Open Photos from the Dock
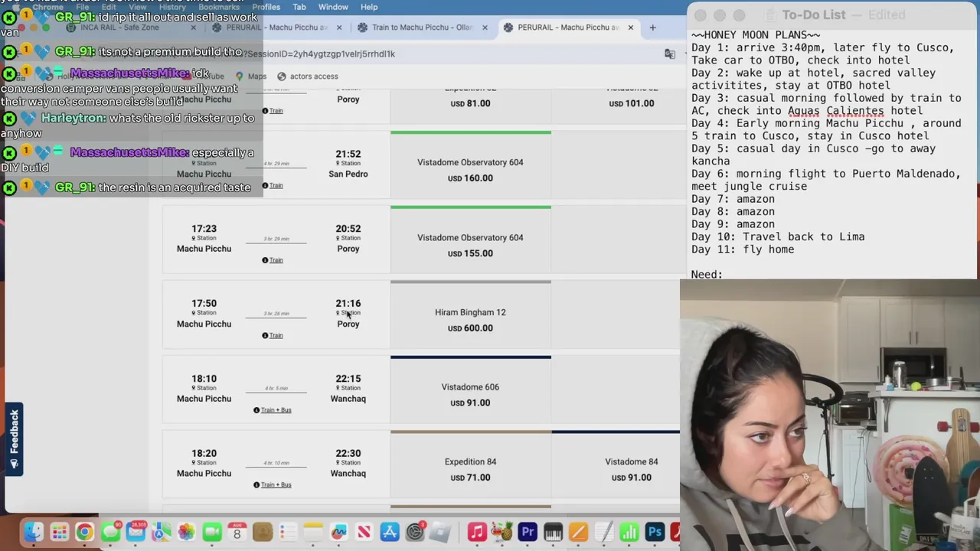980x551 pixels. 186,532
